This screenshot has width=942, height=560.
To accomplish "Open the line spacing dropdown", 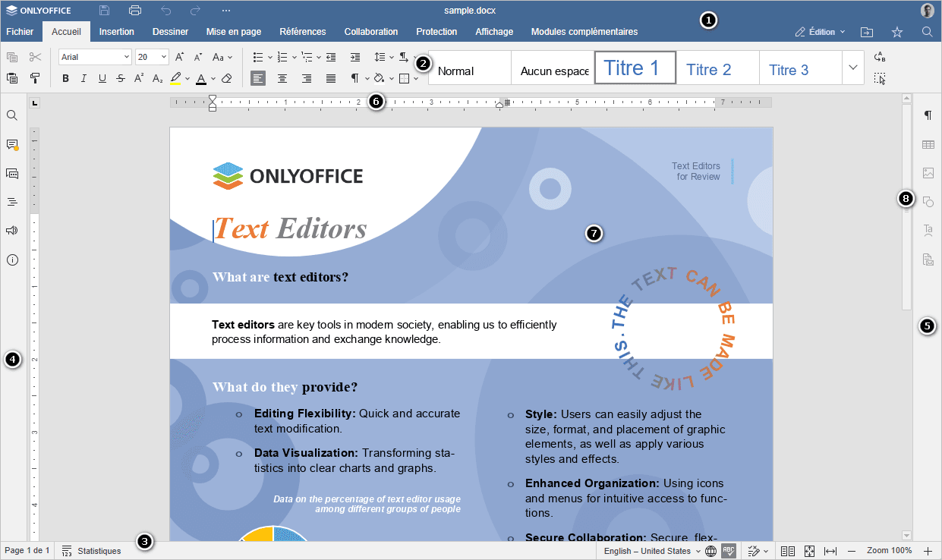I will 384,57.
